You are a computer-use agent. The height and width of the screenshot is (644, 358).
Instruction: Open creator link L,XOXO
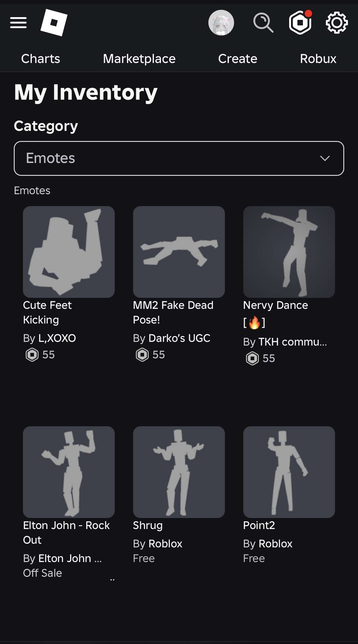(x=57, y=338)
